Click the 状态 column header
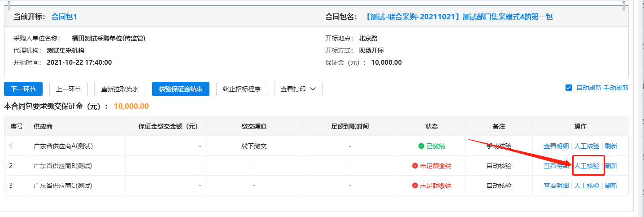The image size is (644, 217). [x=431, y=126]
